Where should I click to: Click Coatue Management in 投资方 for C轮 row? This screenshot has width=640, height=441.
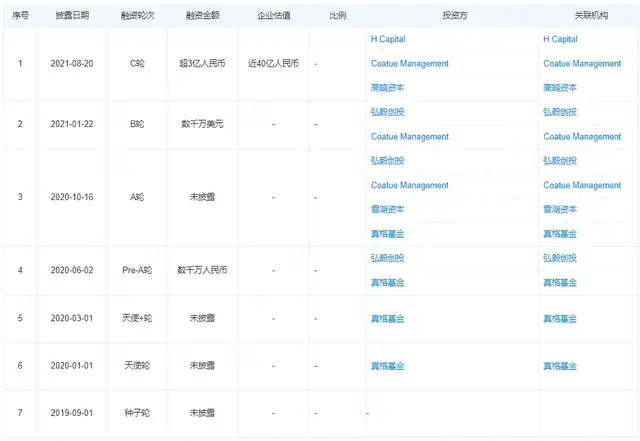409,64
